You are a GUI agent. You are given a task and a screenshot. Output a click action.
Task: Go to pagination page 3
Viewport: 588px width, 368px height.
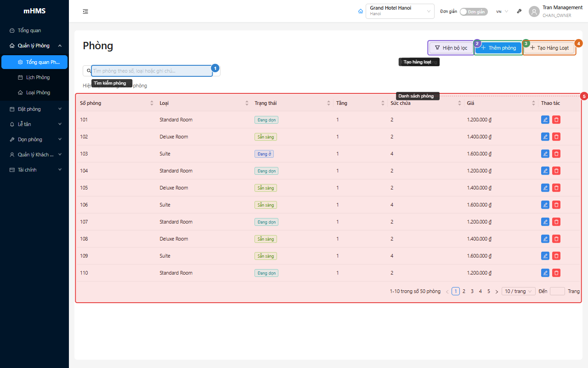pos(472,291)
